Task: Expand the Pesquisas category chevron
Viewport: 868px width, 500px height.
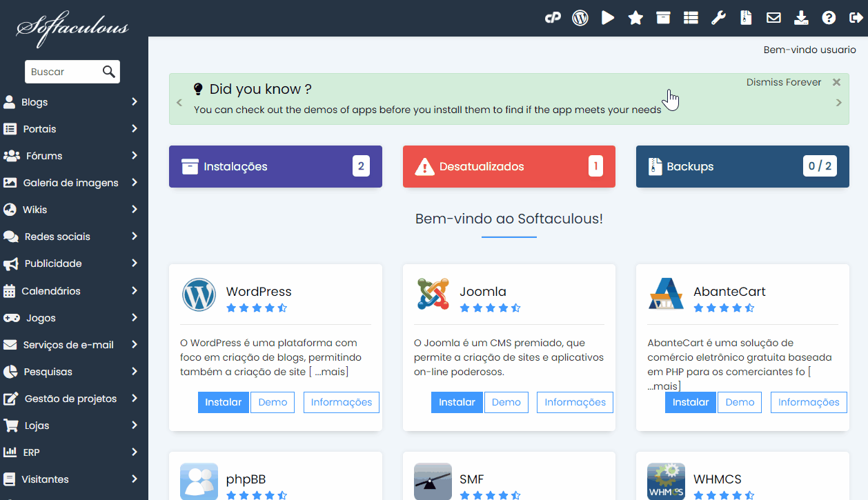Action: point(135,372)
